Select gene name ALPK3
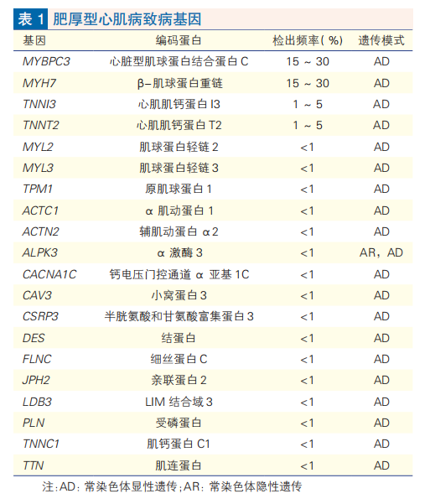Screen dimensions: 430x504 coord(40,252)
